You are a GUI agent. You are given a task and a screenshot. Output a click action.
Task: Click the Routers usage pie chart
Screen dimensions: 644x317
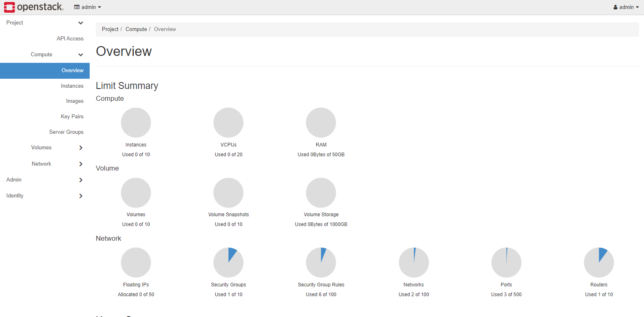pos(599,262)
